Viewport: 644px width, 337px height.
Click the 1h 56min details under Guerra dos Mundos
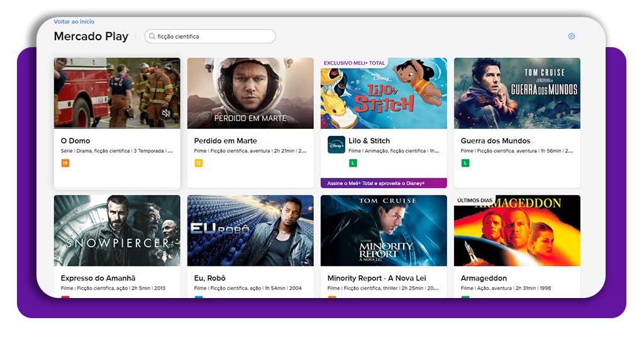coord(517,151)
